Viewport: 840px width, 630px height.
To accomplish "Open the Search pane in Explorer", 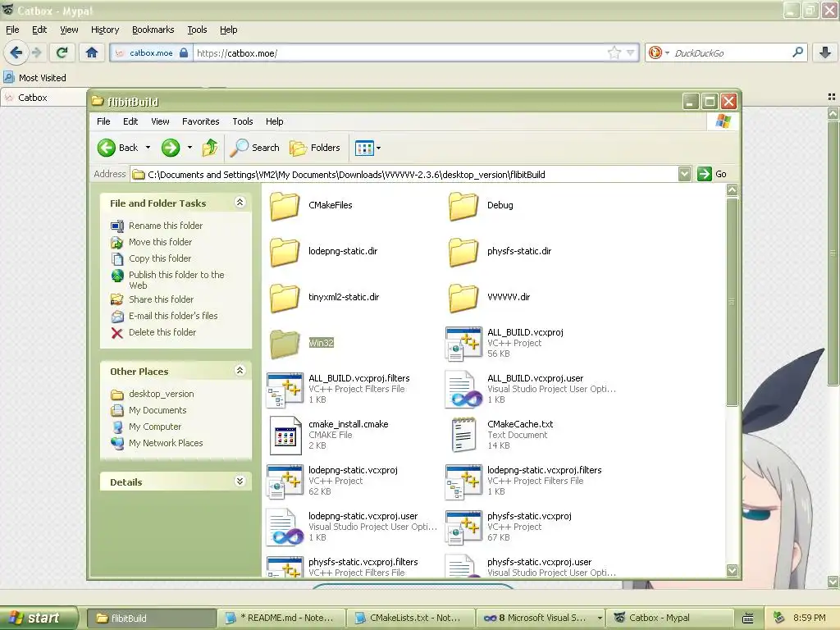I will [x=255, y=148].
